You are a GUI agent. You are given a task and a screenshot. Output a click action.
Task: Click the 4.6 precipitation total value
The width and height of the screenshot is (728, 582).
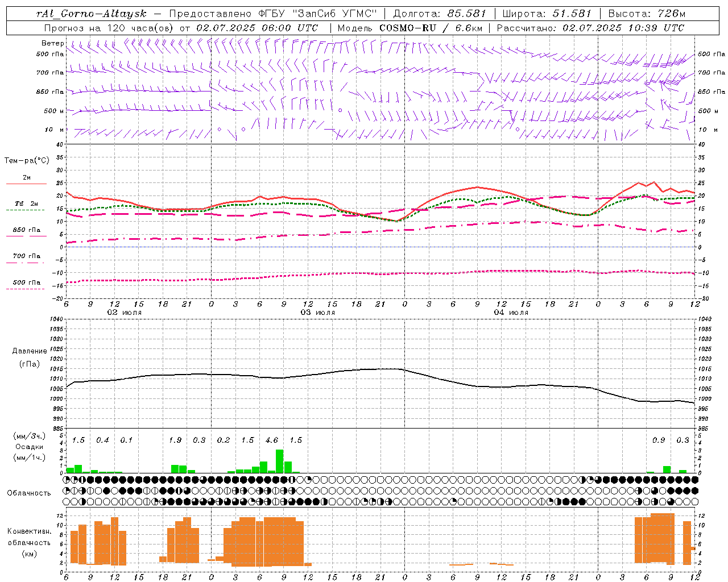[272, 440]
